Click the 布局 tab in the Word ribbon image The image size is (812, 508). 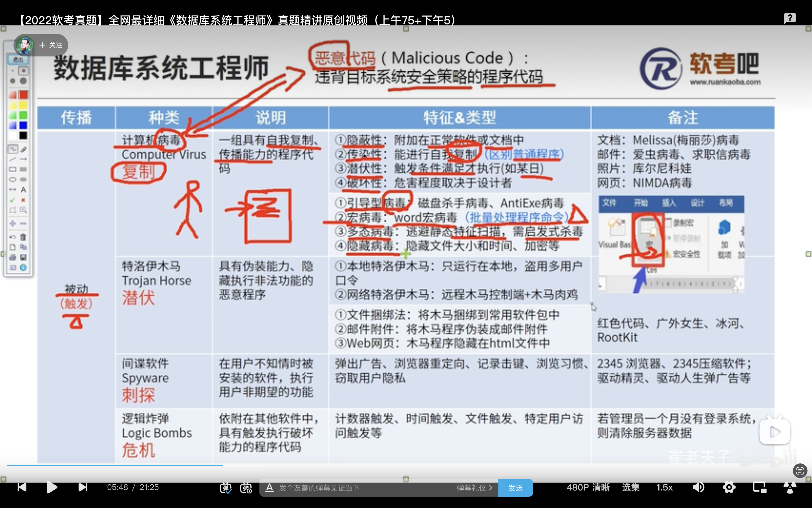coord(726,203)
